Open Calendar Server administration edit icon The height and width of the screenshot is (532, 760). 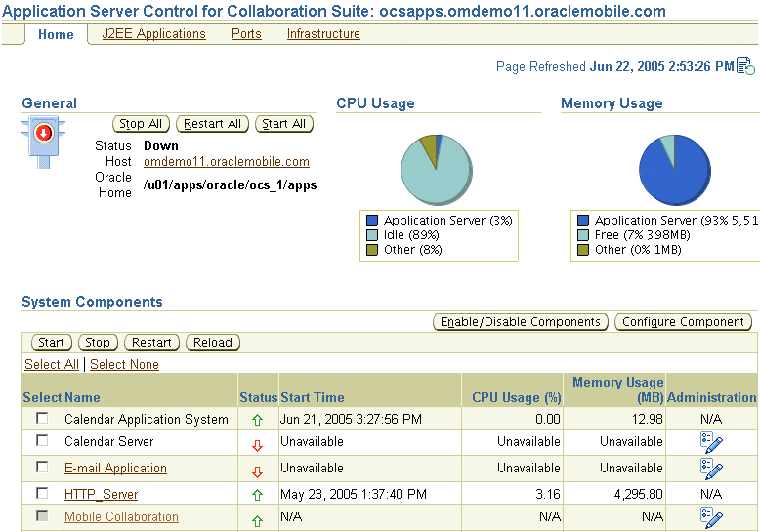pos(711,442)
